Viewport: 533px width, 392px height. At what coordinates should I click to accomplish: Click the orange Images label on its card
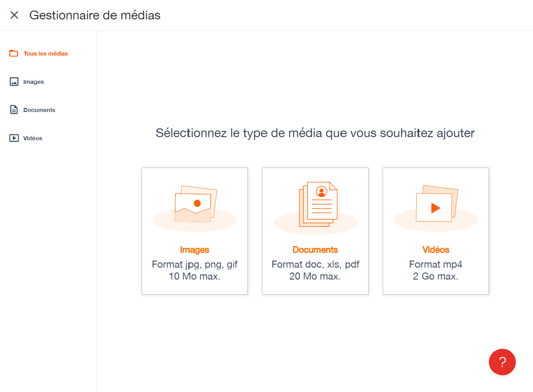point(194,250)
